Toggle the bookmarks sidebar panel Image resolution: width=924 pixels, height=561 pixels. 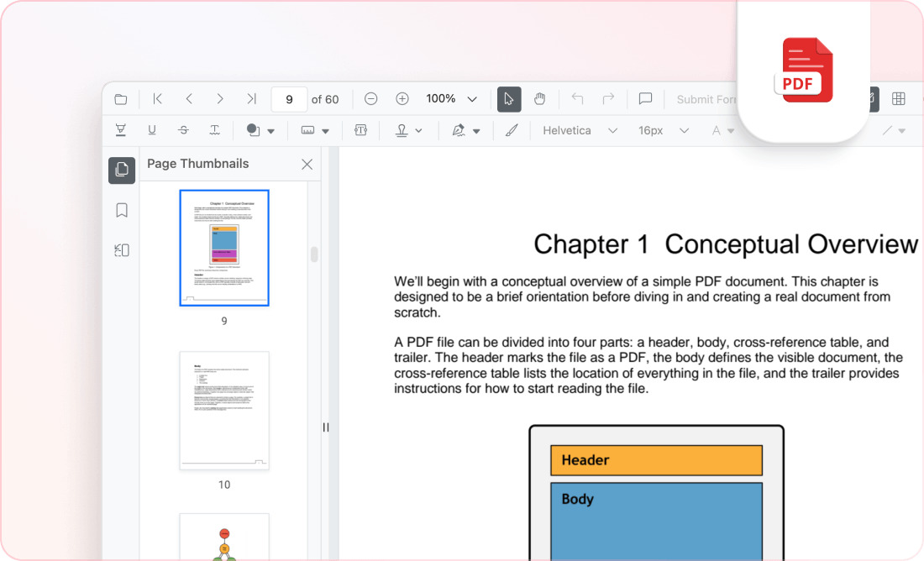(122, 210)
